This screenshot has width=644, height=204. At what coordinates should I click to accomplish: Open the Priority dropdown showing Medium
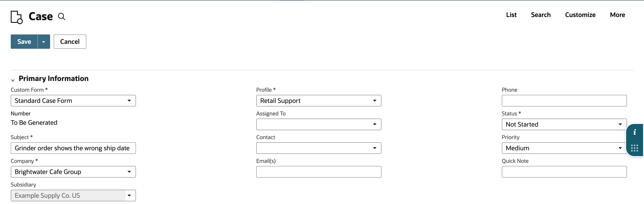[564, 148]
